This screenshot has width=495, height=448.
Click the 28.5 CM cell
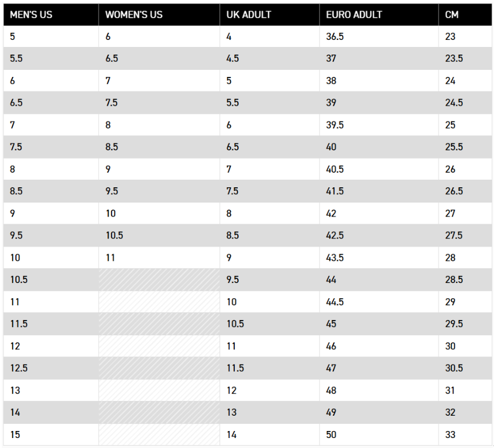pyautogui.click(x=454, y=280)
